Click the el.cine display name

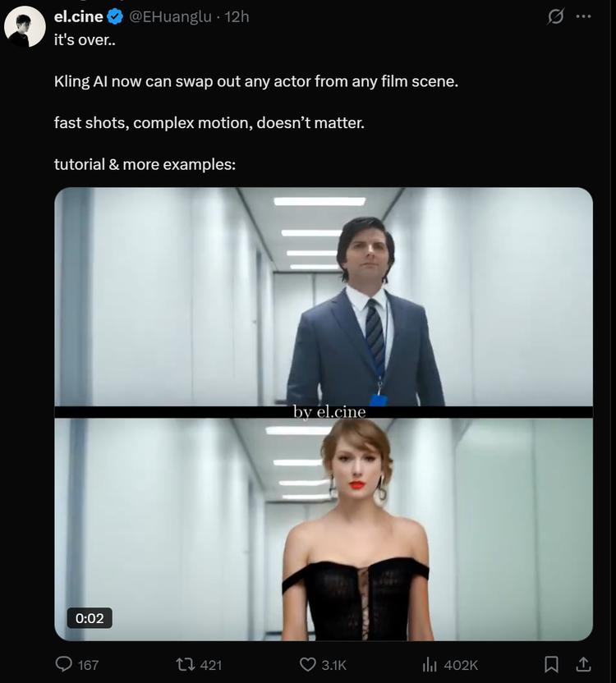coord(79,16)
